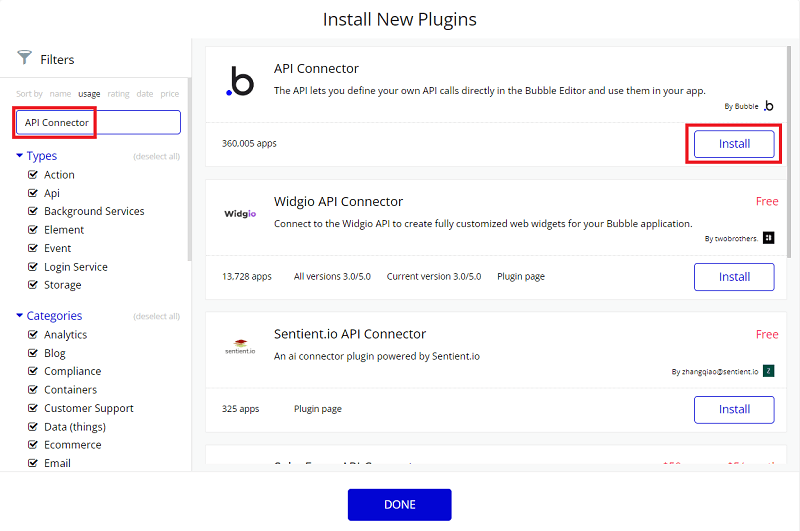
Task: Toggle the Event type checkbox
Action: (33, 248)
